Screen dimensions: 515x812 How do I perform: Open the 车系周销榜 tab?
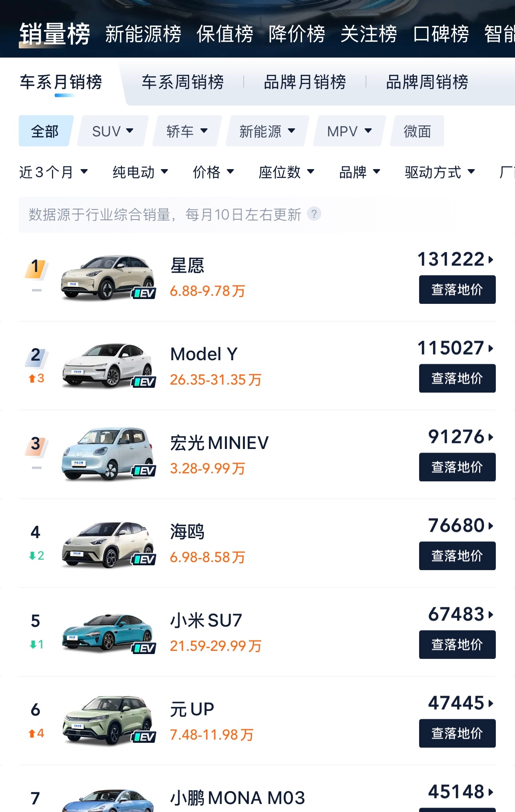[x=183, y=82]
